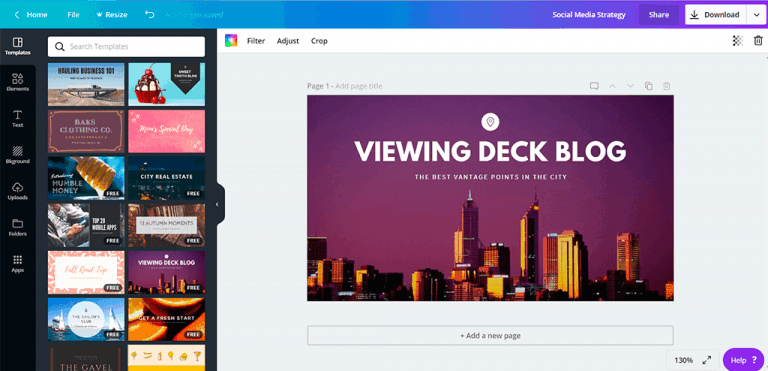Screen dimensions: 768x371
Task: Click the undo arrow icon
Action: pos(149,15)
